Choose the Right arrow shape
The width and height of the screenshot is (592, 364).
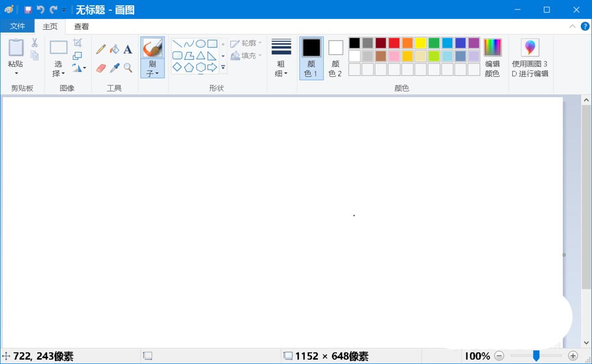[212, 67]
